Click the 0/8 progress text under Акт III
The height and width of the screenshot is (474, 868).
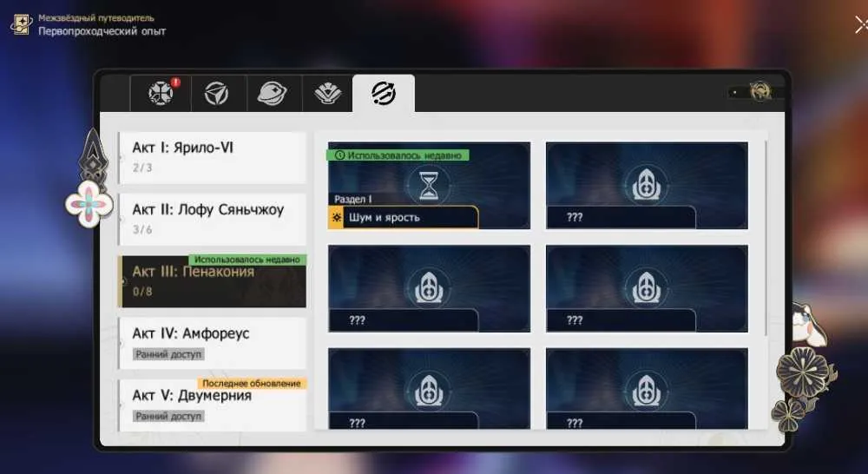click(142, 292)
